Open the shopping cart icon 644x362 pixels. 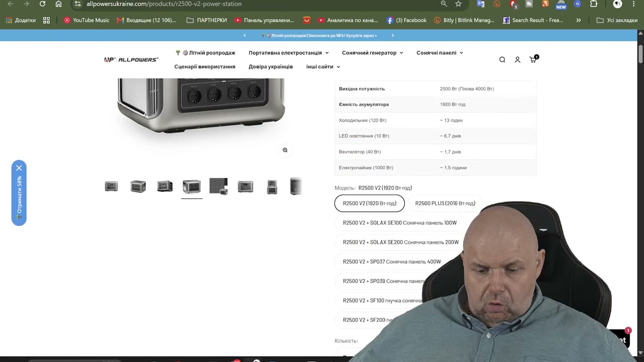[533, 59]
